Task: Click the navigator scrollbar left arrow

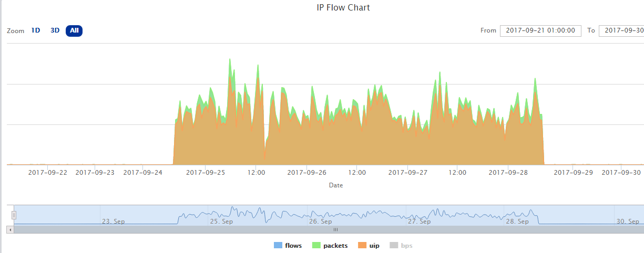Action: coord(10,229)
